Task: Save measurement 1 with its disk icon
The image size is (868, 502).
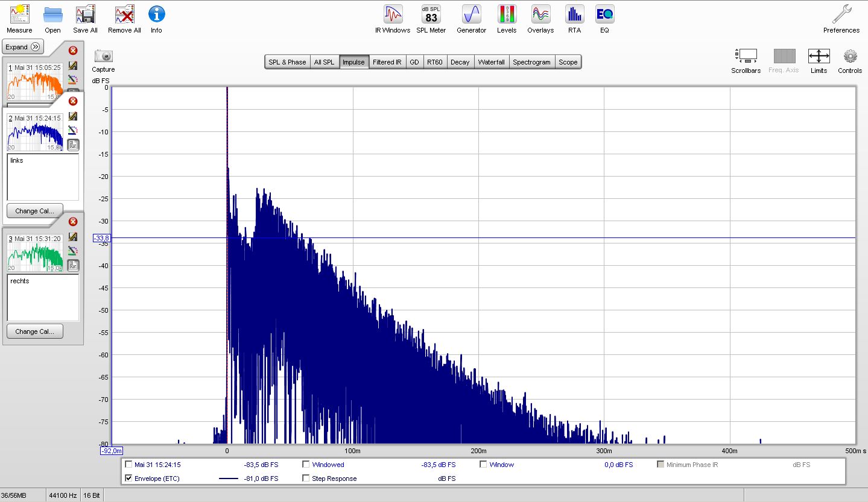Action: (73, 65)
